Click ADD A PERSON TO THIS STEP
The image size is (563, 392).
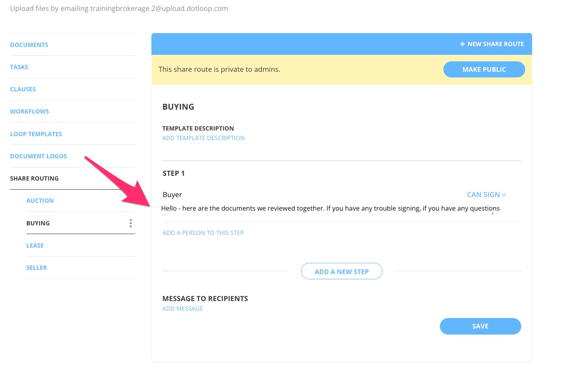(203, 232)
